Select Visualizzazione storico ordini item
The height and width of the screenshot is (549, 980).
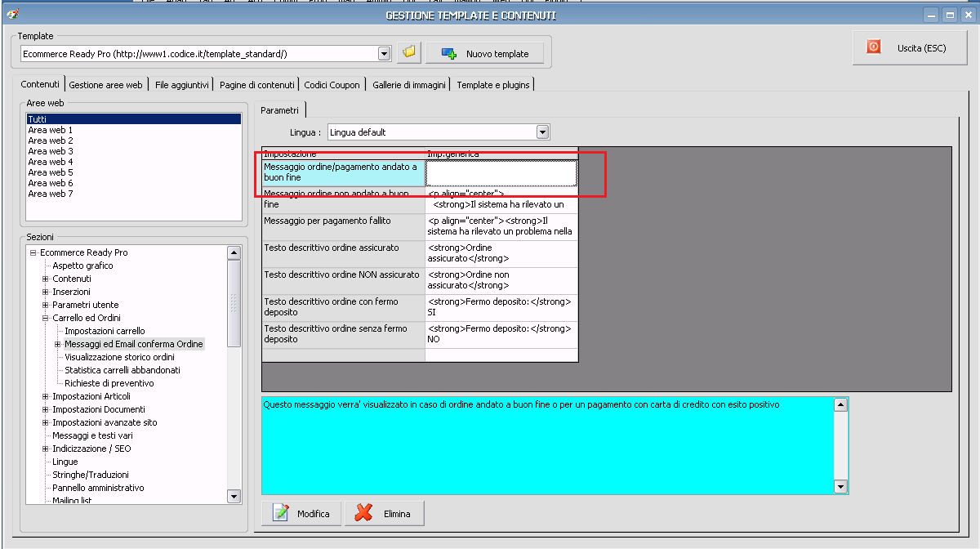point(119,357)
